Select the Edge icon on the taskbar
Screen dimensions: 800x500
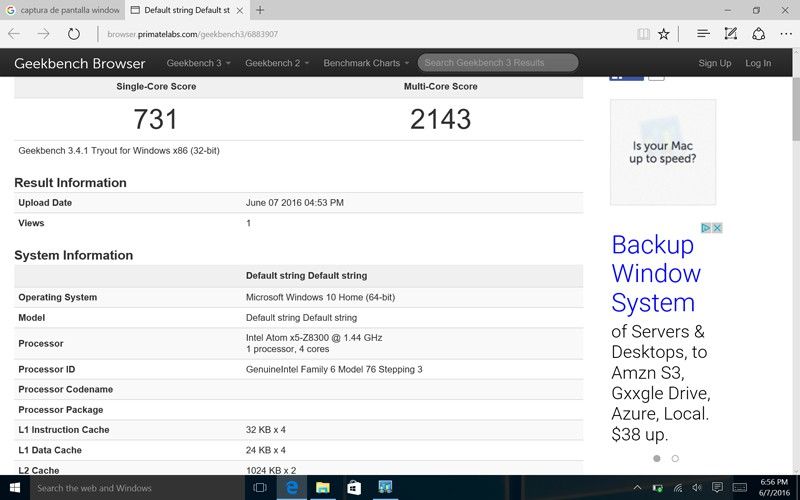[291, 488]
